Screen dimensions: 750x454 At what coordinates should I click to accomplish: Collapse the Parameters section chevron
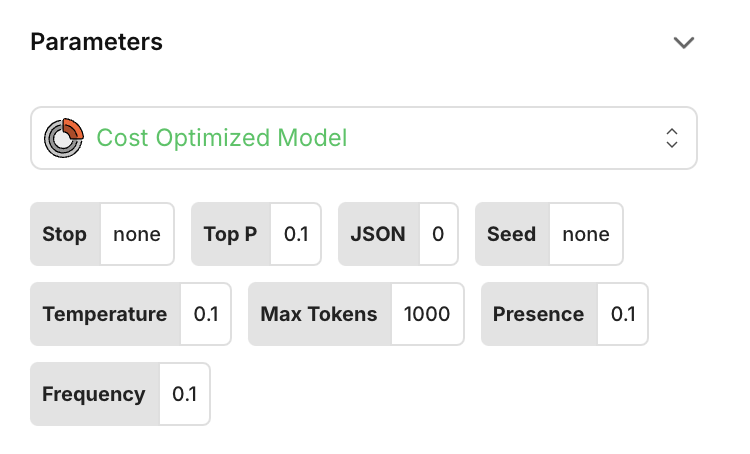(x=684, y=42)
